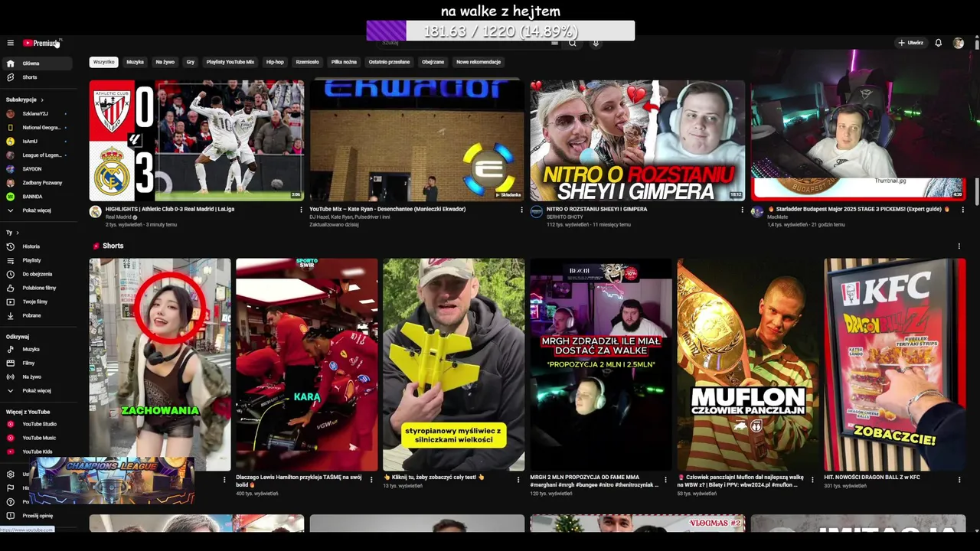Screen dimensions: 980x551
Task: Select the Rzemiosło filter chip
Action: pos(307,62)
